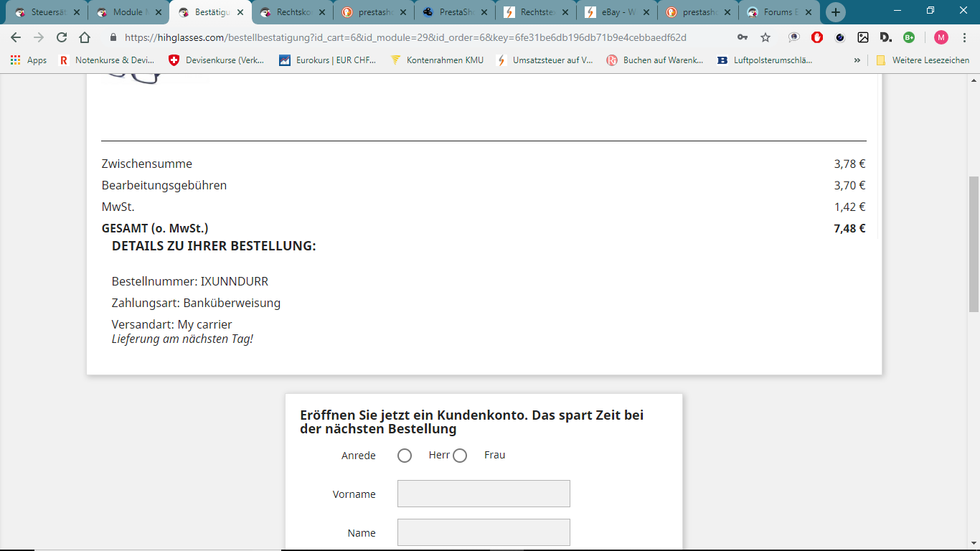Open the saved passwords key icon

(743, 37)
